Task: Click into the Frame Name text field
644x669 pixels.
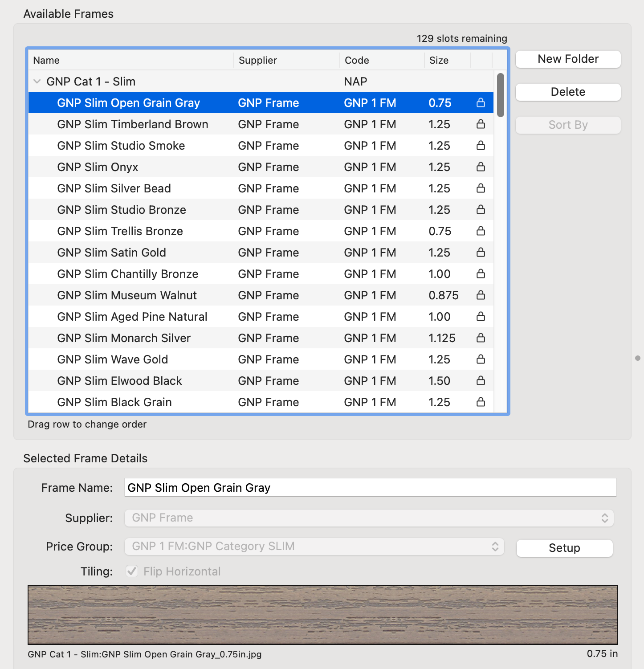Action: click(x=370, y=488)
